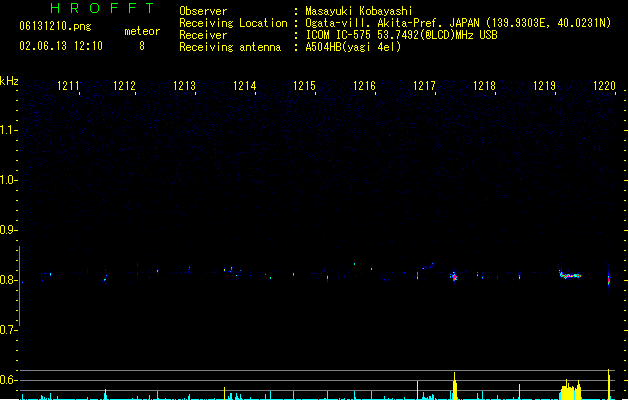The image size is (629, 400).
Task: Click the 1214 time marker
Action: [245, 86]
